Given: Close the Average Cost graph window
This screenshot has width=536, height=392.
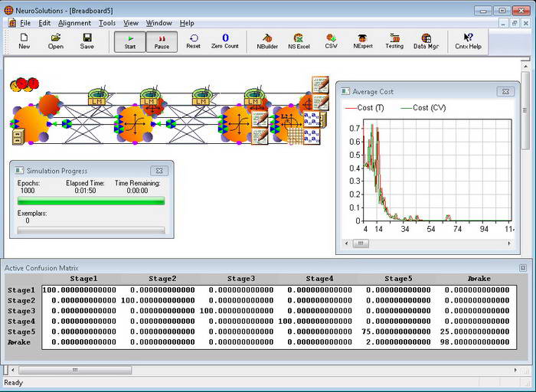Looking at the screenshot, I should point(505,92).
